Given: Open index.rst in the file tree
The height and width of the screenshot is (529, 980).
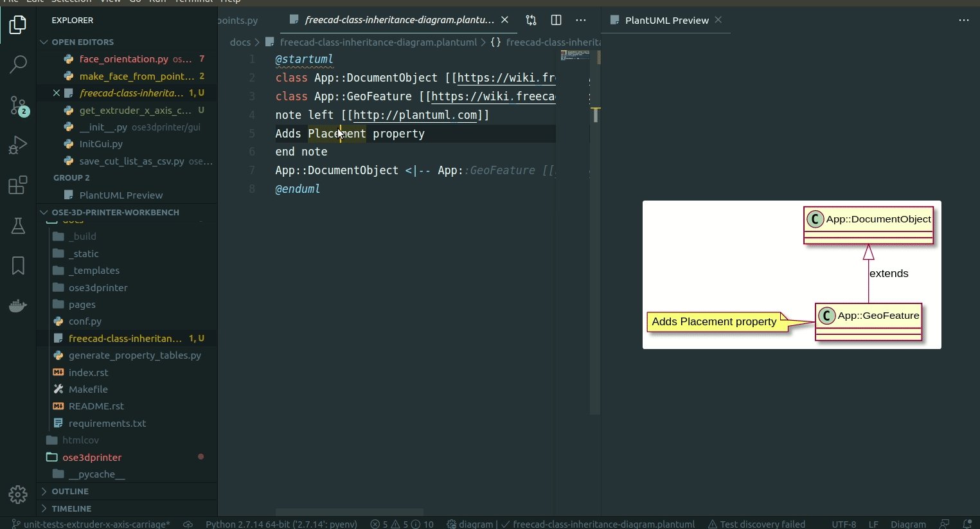Looking at the screenshot, I should (x=127, y=373).
